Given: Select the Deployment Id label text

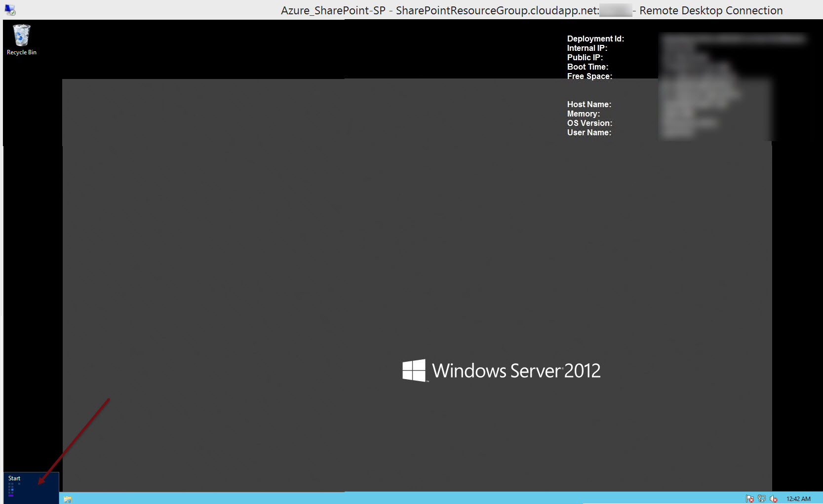Looking at the screenshot, I should (595, 39).
